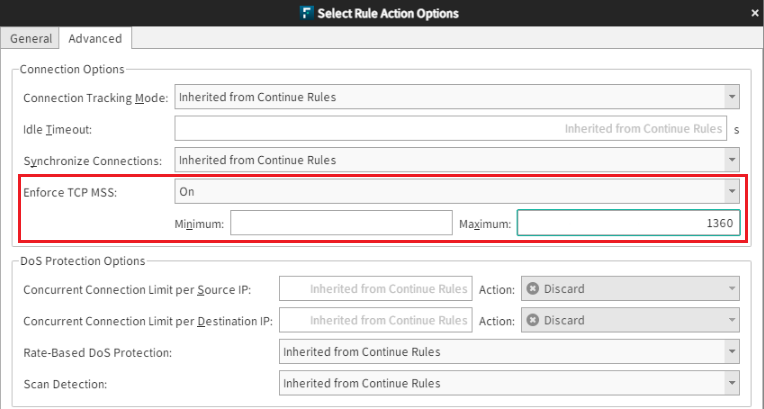The image size is (764, 409).
Task: Switch to the General tab
Action: [x=30, y=39]
